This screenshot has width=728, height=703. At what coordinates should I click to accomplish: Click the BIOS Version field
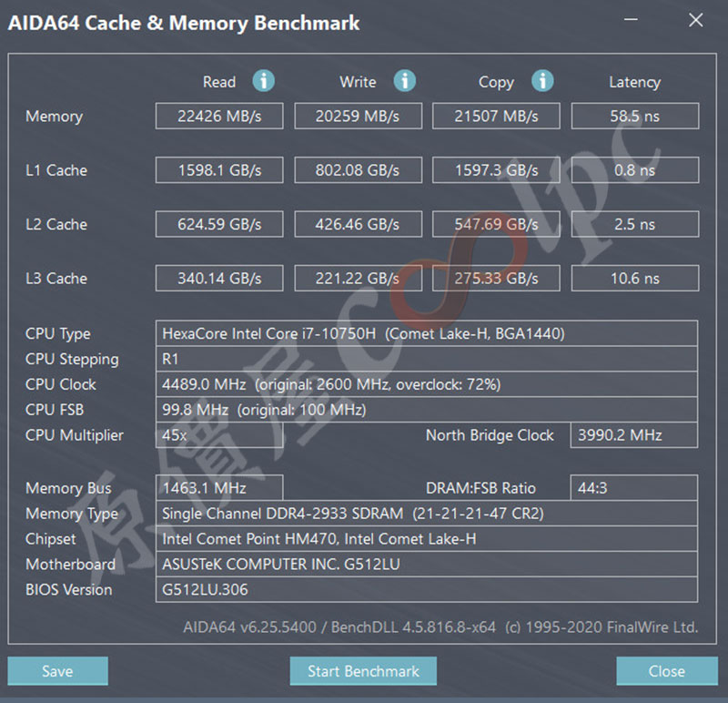click(427, 590)
